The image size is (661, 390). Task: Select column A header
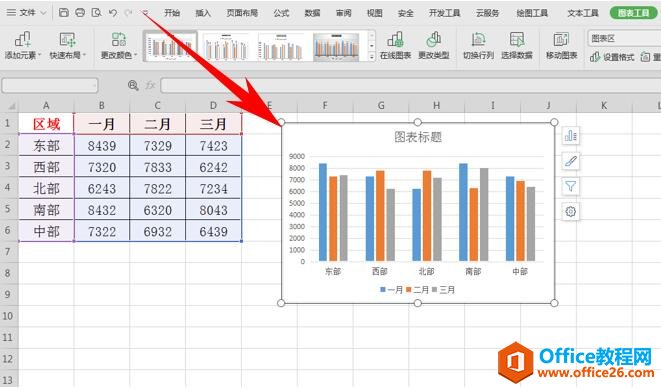tap(46, 105)
